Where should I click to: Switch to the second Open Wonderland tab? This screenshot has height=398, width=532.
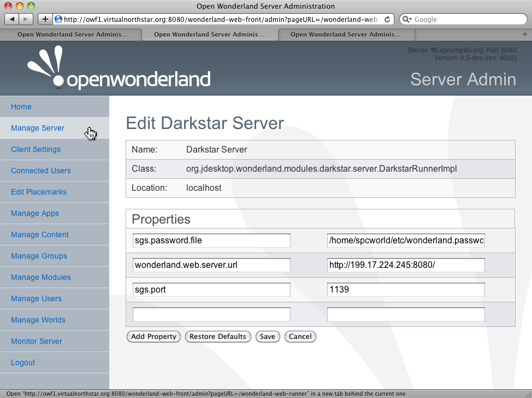point(209,34)
